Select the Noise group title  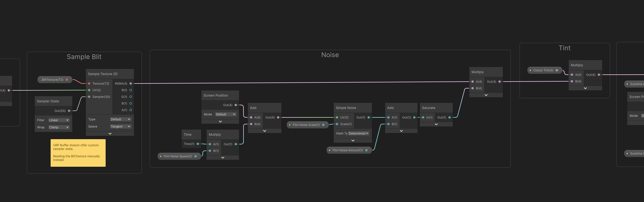330,55
